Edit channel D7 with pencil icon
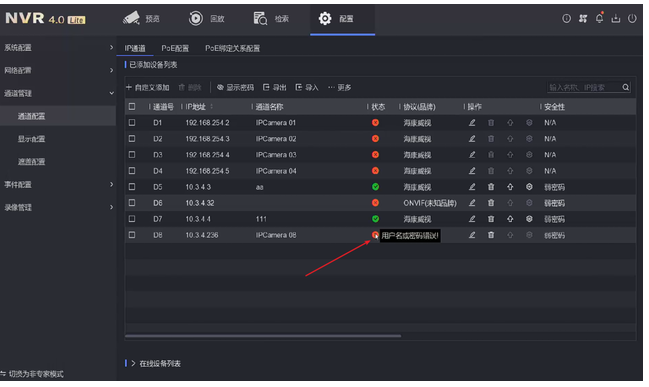 (472, 219)
